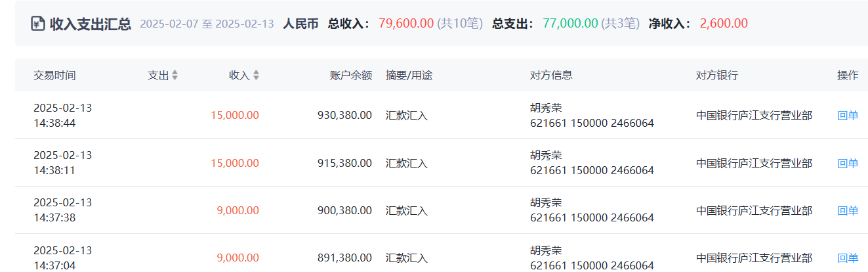Viewport: 868px width, 272px height.
Task: Open 回单 for the 14:38:11 transaction
Action: click(x=847, y=163)
